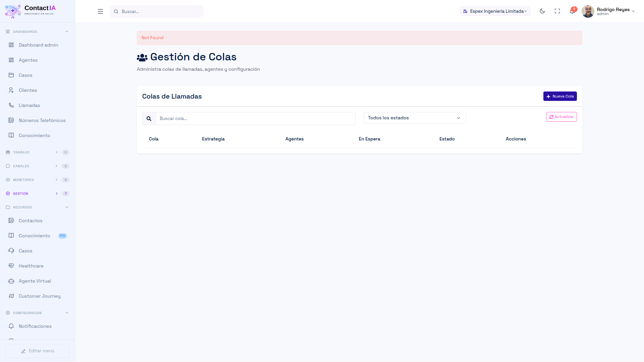Open Healthcare heart icon in sidebar

[11, 266]
